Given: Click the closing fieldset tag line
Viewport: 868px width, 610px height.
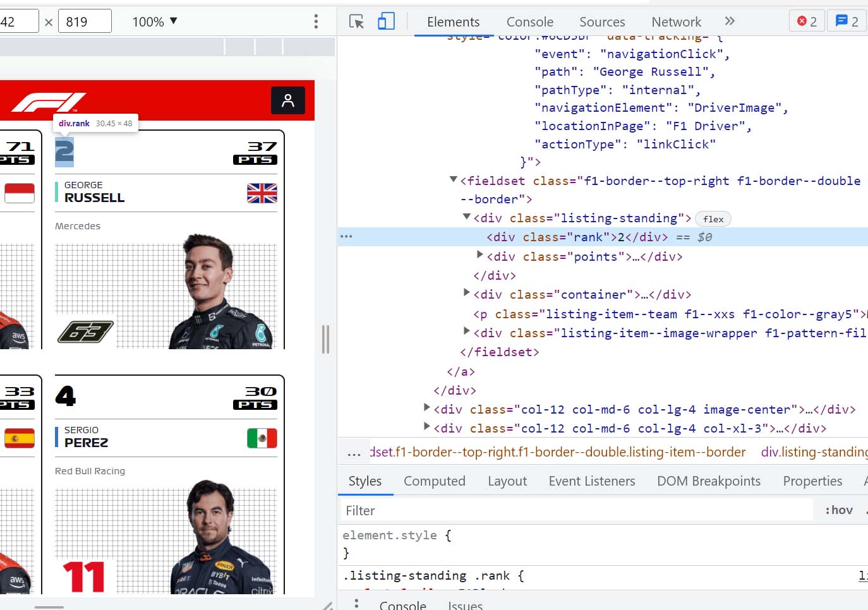Looking at the screenshot, I should [x=500, y=352].
